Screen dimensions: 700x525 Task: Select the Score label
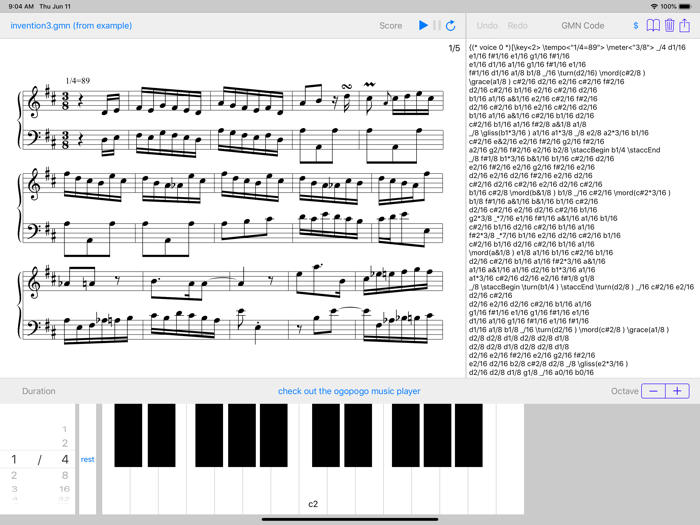(391, 25)
